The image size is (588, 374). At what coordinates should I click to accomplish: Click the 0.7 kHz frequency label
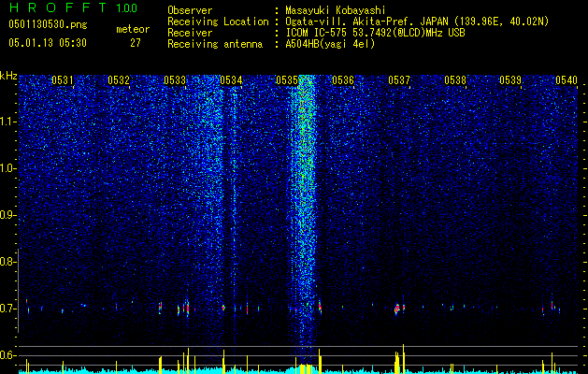click(x=8, y=309)
